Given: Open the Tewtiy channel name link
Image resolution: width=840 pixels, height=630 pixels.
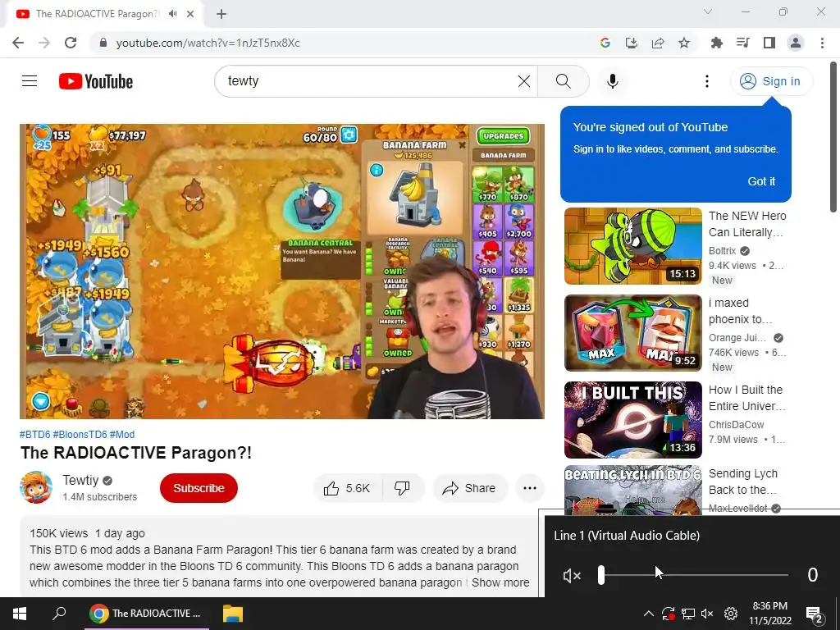Looking at the screenshot, I should pyautogui.click(x=80, y=480).
